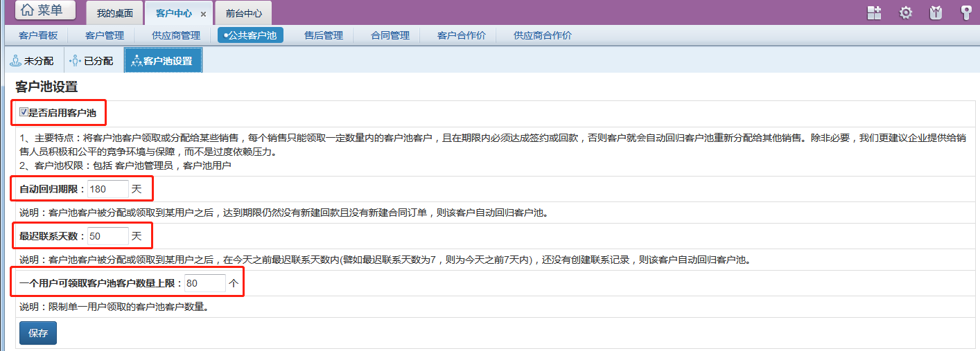980x351 pixels.
Task: Click the 保存 button
Action: 38,333
